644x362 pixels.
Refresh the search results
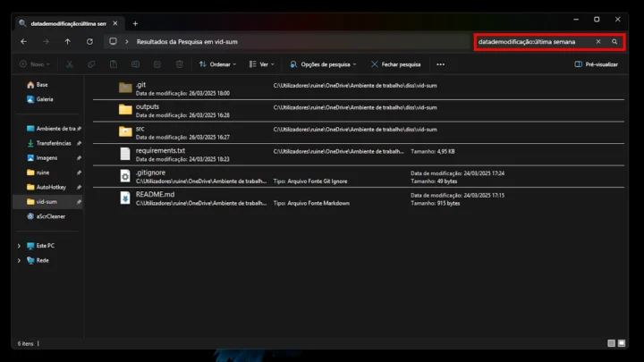(x=89, y=41)
